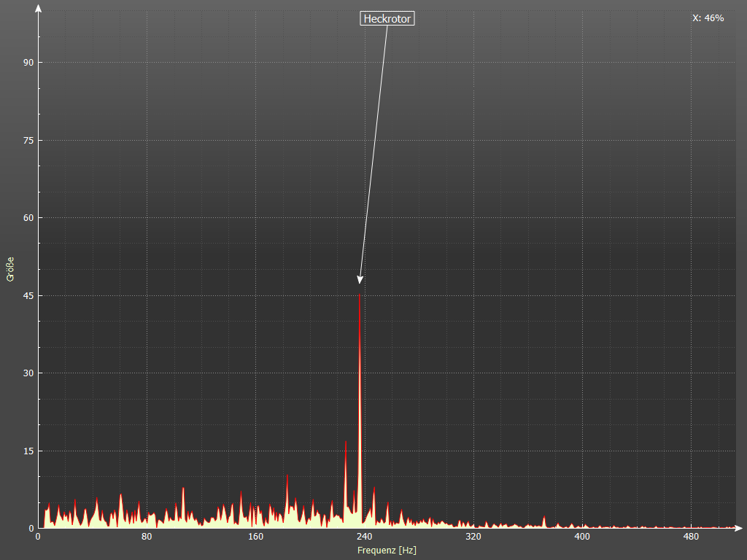Click the 240 tick label on frequency axis

click(365, 537)
